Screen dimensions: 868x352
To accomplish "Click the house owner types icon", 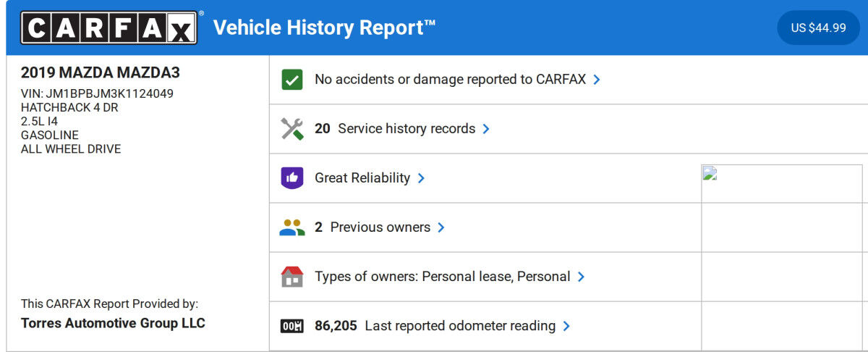I will 292,277.
